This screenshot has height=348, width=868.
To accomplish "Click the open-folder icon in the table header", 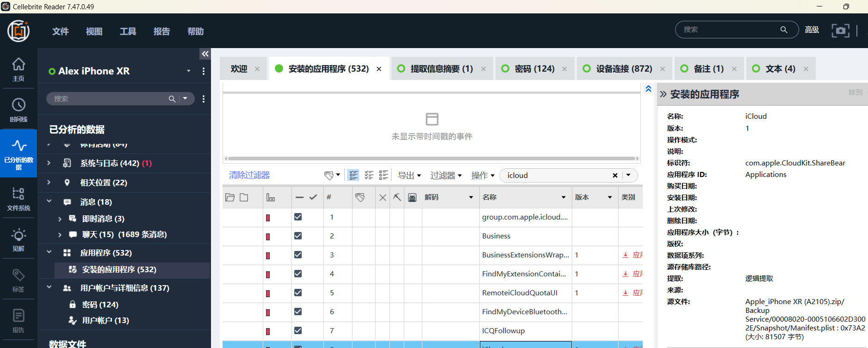I will (x=230, y=197).
